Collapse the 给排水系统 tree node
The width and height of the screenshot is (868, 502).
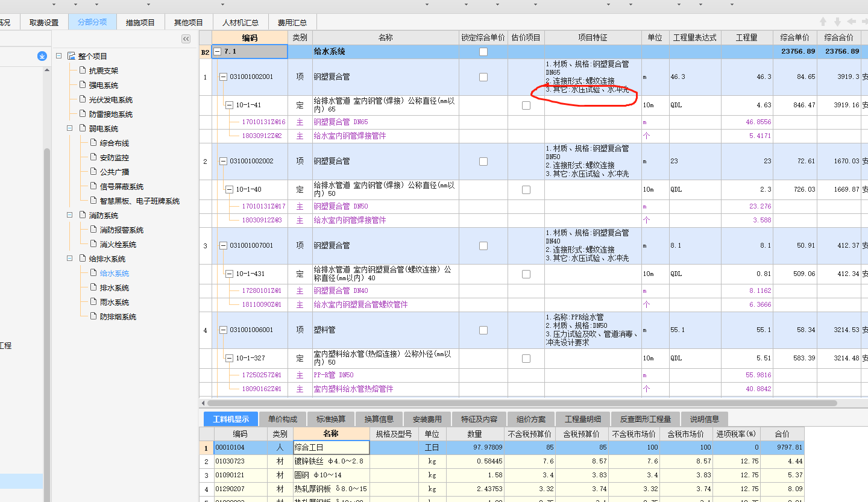[70, 259]
